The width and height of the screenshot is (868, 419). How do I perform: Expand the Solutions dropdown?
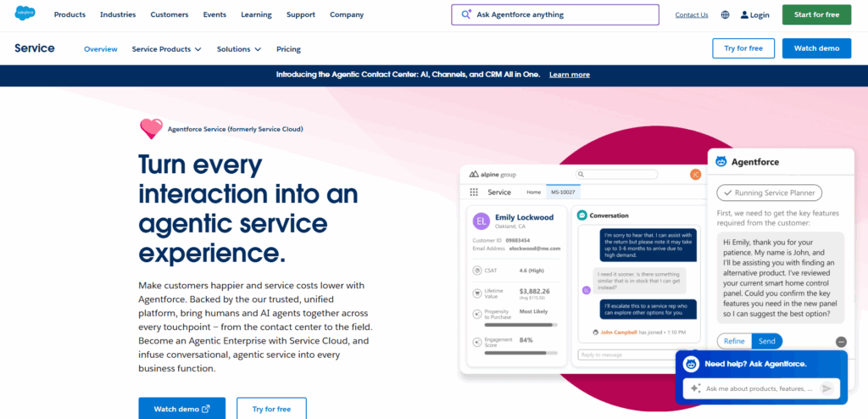238,49
